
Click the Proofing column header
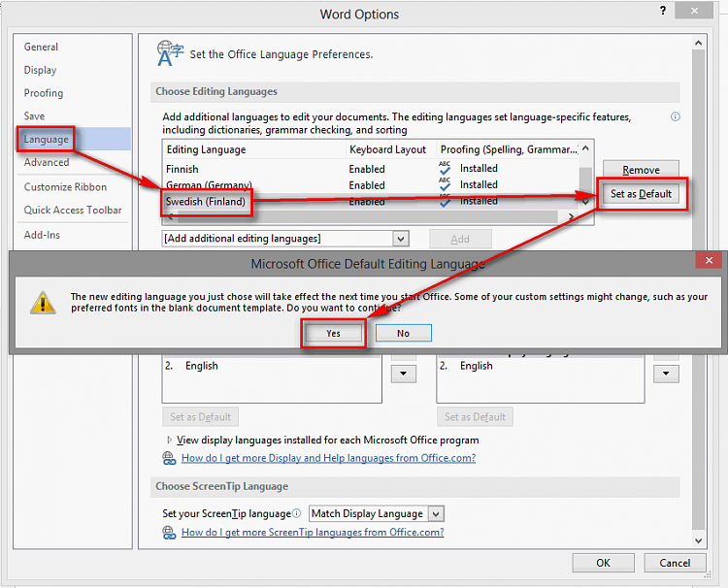508,149
